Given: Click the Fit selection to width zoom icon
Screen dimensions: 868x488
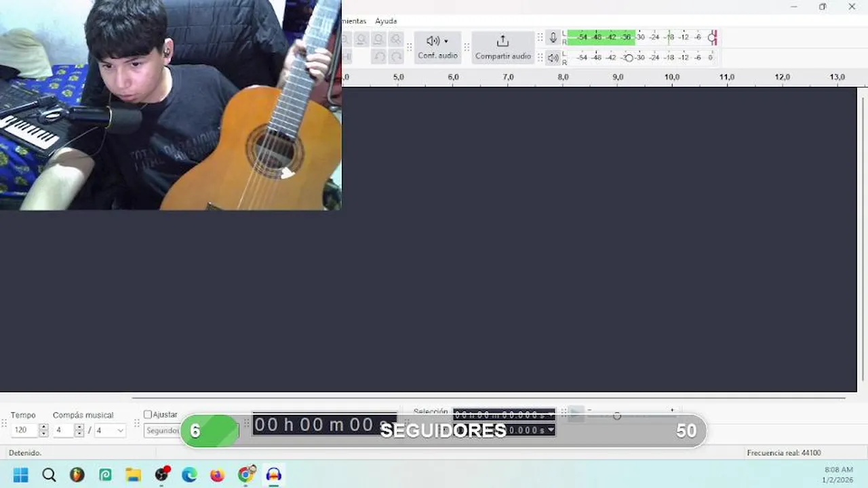Looking at the screenshot, I should pyautogui.click(x=361, y=39).
